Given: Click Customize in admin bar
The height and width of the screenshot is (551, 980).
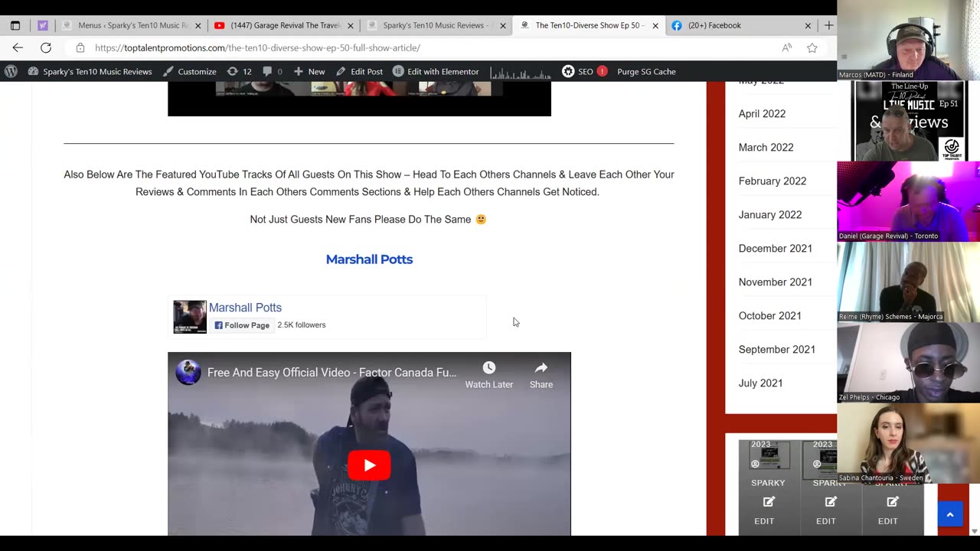Looking at the screenshot, I should [189, 71].
